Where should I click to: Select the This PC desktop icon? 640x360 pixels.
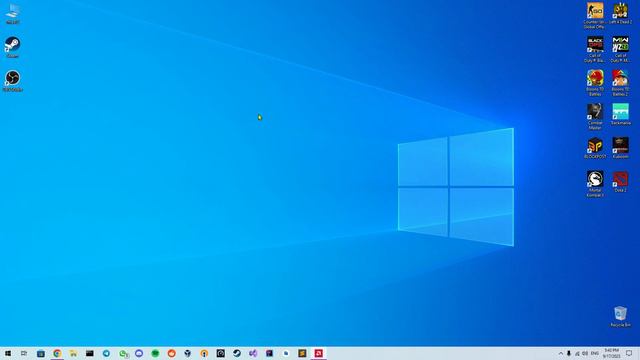pos(13,13)
